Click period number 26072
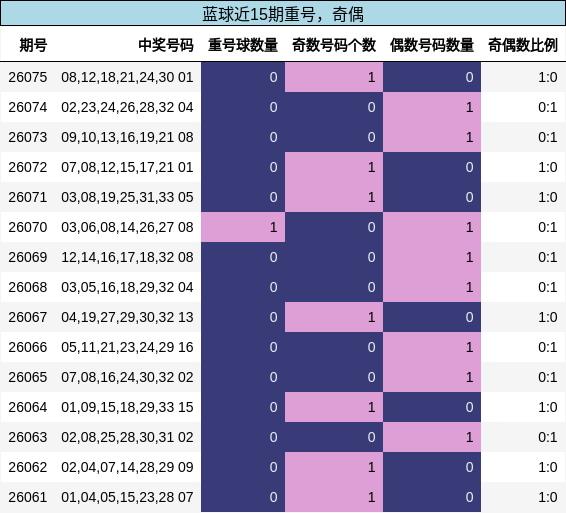 28,167
